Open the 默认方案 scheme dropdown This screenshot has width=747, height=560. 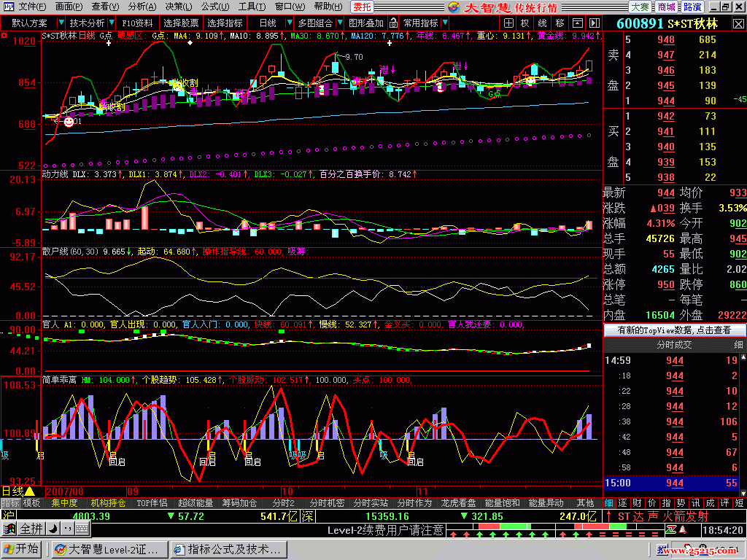point(34,23)
